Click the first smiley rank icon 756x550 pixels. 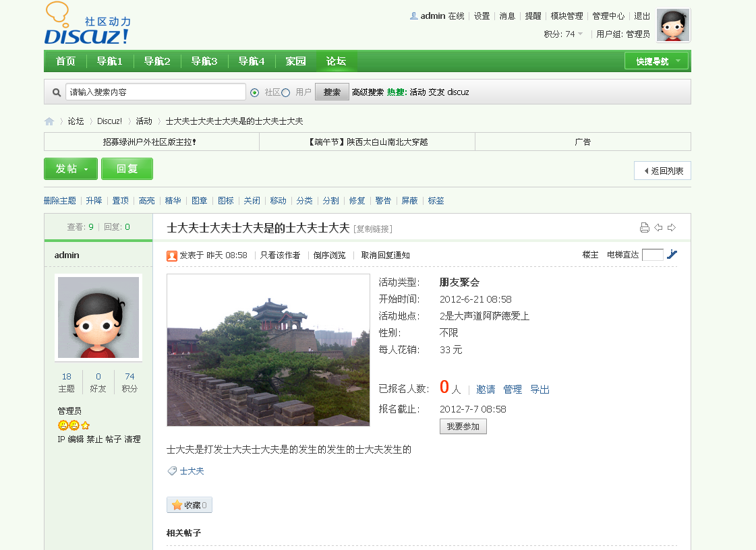click(63, 425)
